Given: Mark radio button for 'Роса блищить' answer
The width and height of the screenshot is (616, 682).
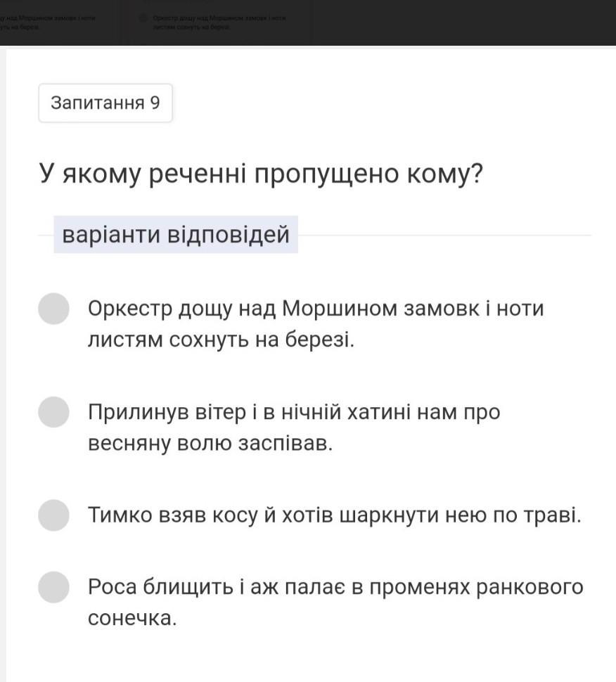Looking at the screenshot, I should (x=53, y=587).
